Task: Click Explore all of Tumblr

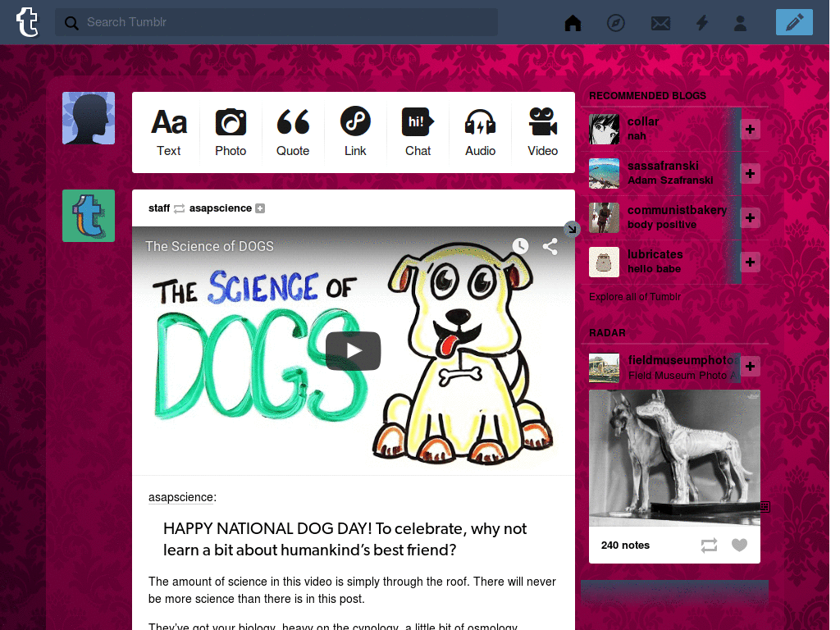Action: (635, 297)
